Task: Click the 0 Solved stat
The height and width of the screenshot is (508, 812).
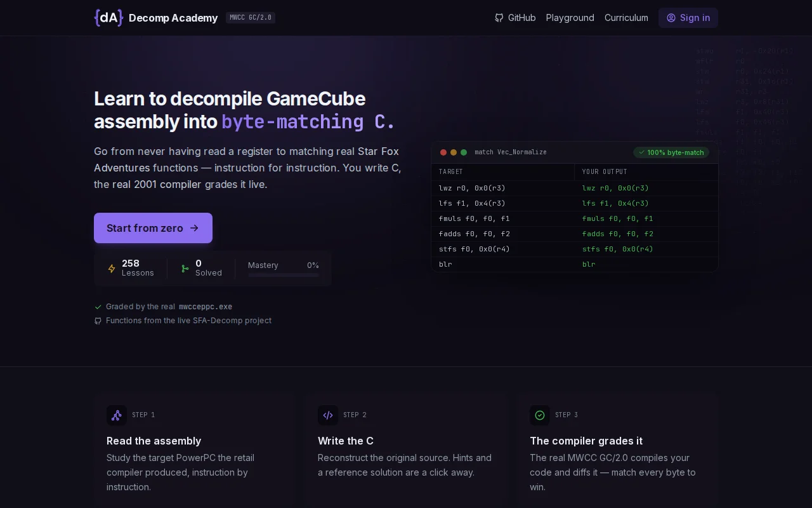Action: pyautogui.click(x=202, y=268)
